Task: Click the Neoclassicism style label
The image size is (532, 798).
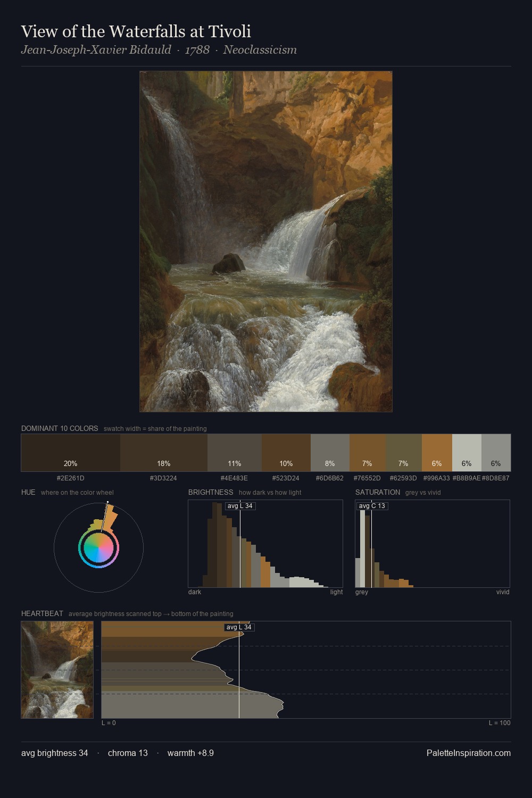Action: [260, 50]
